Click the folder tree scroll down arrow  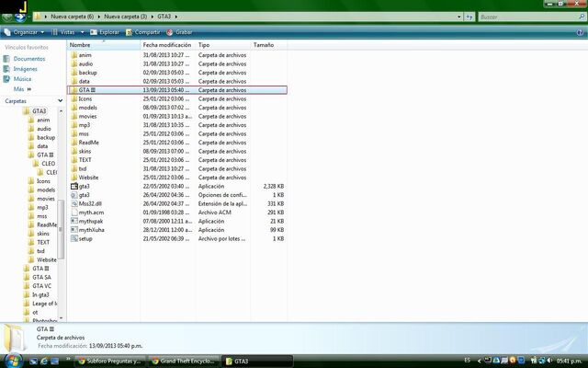point(61,319)
